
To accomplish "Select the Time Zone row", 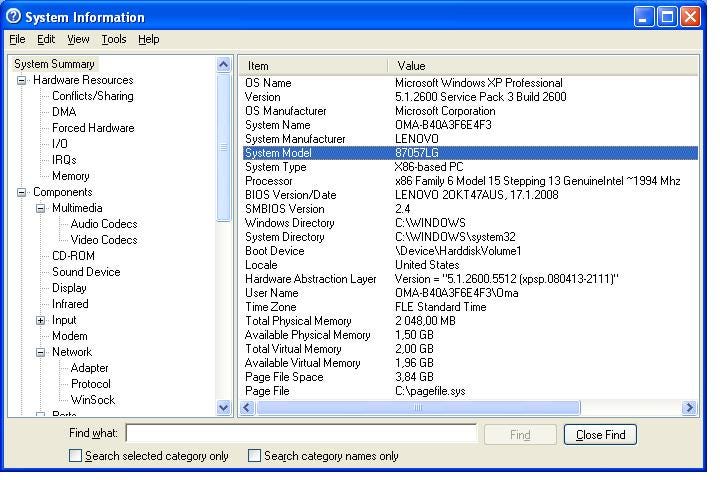I will coord(470,307).
